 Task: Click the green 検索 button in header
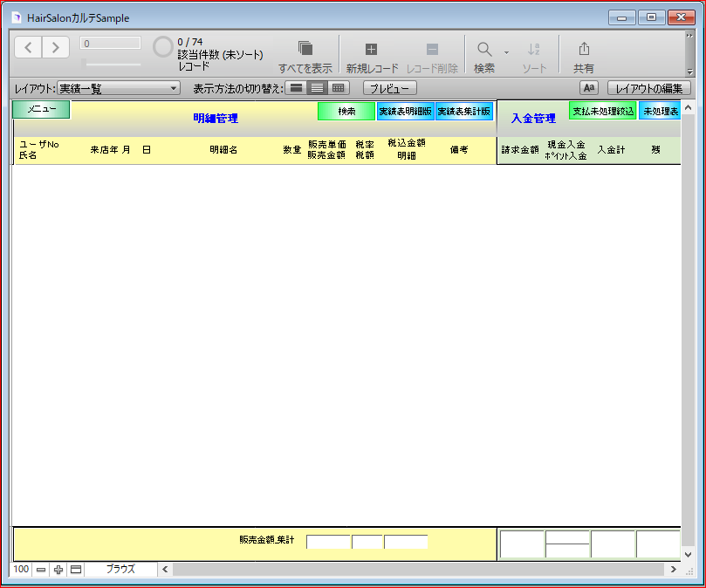(346, 111)
